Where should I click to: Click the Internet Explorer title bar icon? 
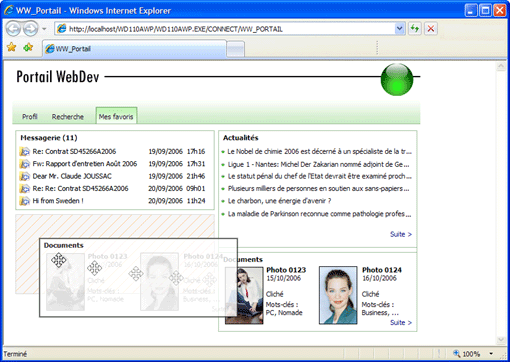(x=8, y=10)
